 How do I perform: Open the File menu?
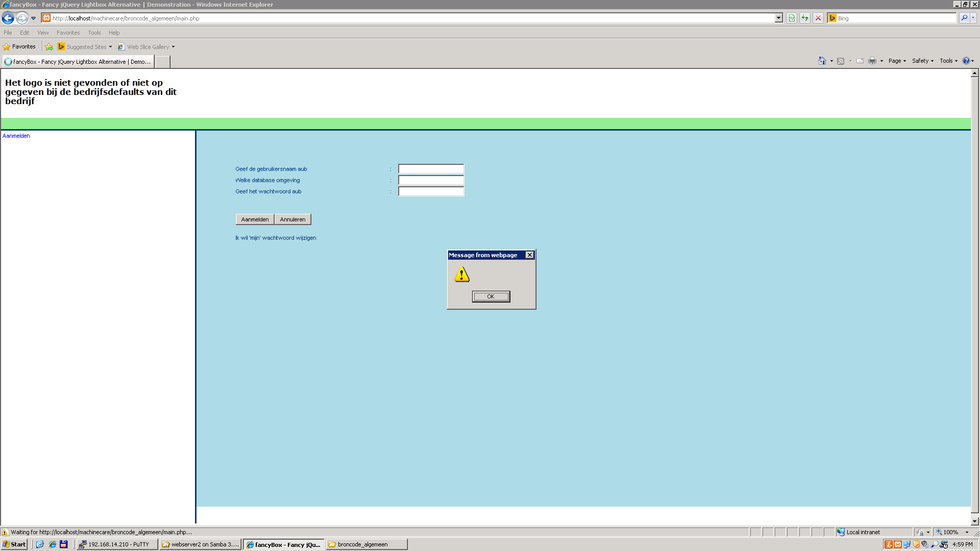click(8, 33)
